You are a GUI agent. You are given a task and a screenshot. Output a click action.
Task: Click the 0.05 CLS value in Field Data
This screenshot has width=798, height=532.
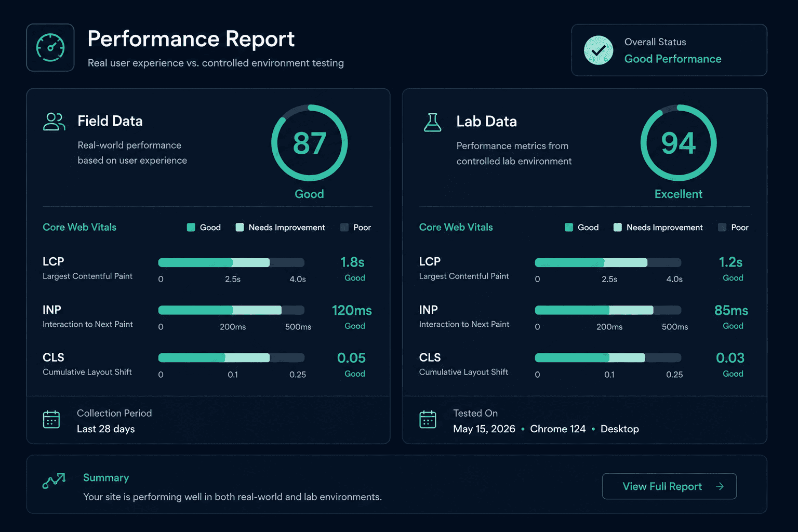coord(351,358)
